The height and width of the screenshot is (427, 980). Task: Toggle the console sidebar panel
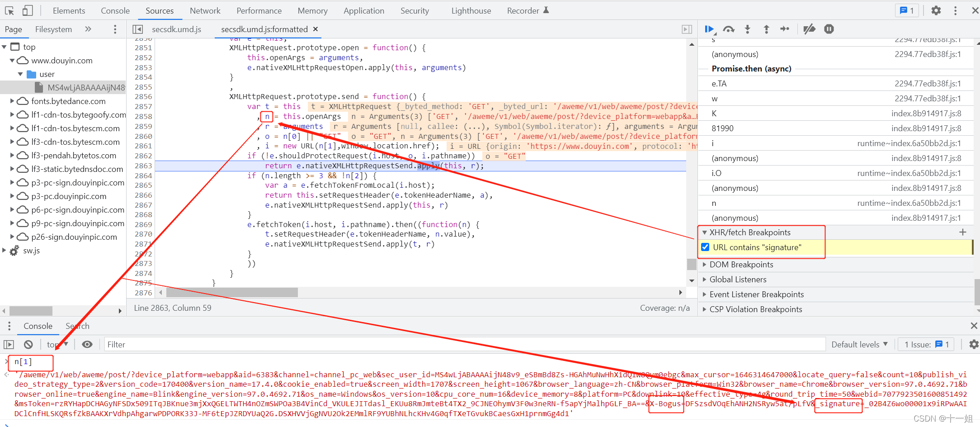tap(9, 345)
